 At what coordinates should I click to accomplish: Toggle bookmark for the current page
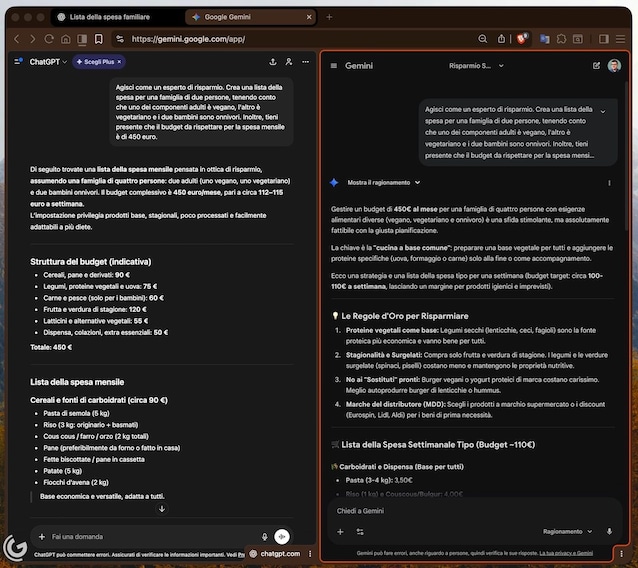(x=99, y=39)
